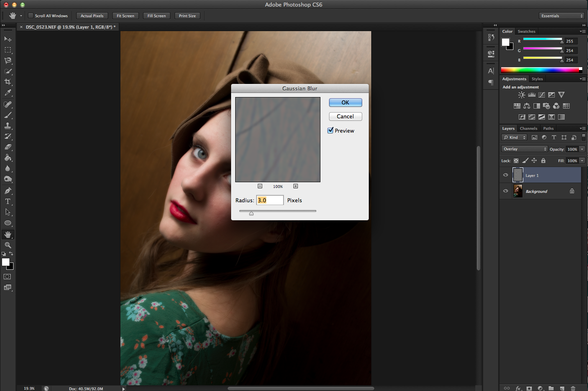
Task: Click the Gaussian Blur radius slider handle
Action: pyautogui.click(x=252, y=213)
